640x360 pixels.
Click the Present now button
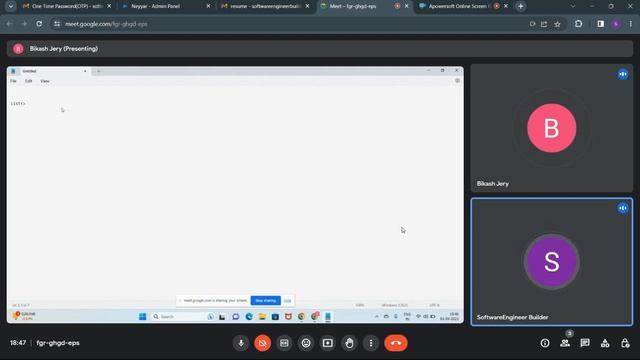(x=327, y=343)
